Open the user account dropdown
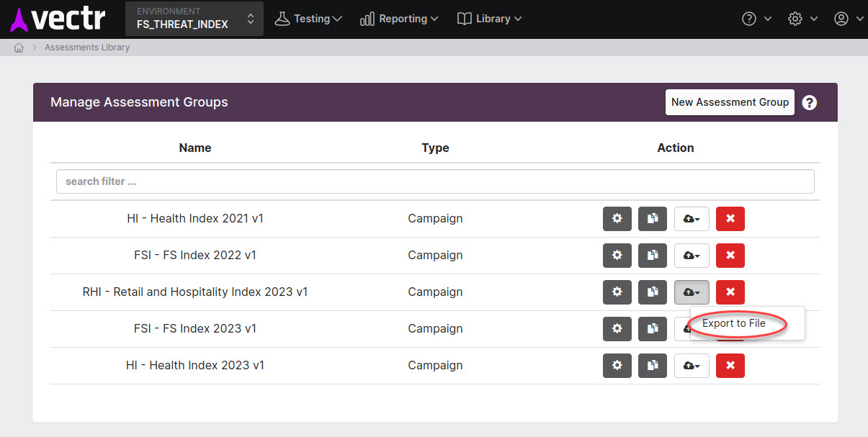This screenshot has height=437, width=868. [849, 19]
